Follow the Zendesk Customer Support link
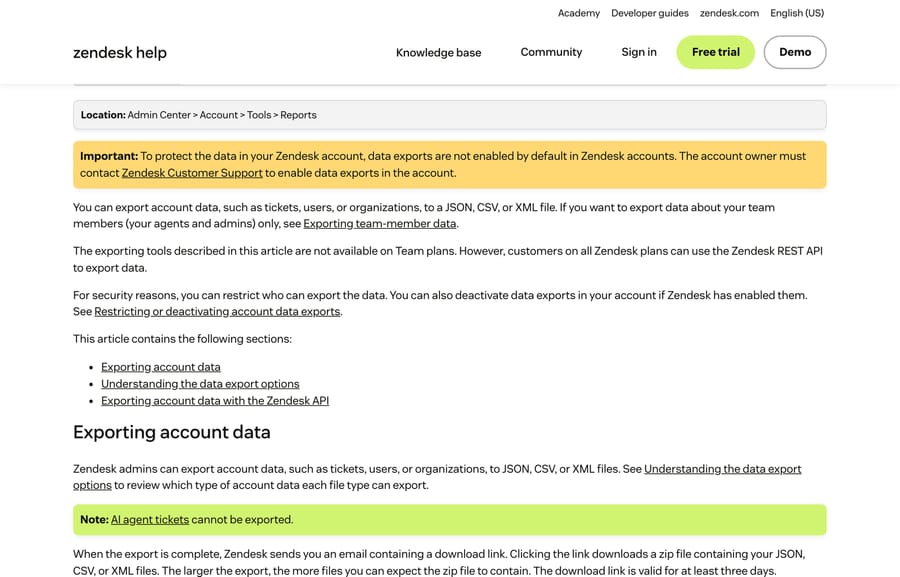 point(192,173)
